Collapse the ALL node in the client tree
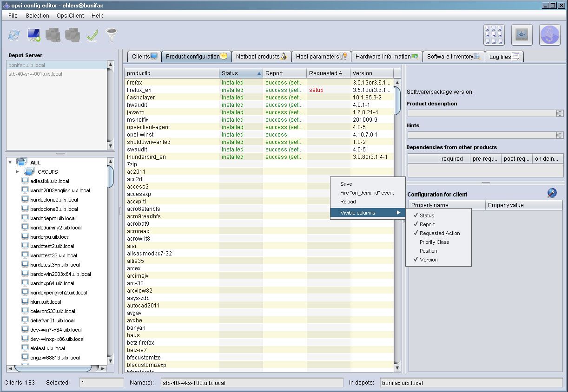 pyautogui.click(x=10, y=163)
